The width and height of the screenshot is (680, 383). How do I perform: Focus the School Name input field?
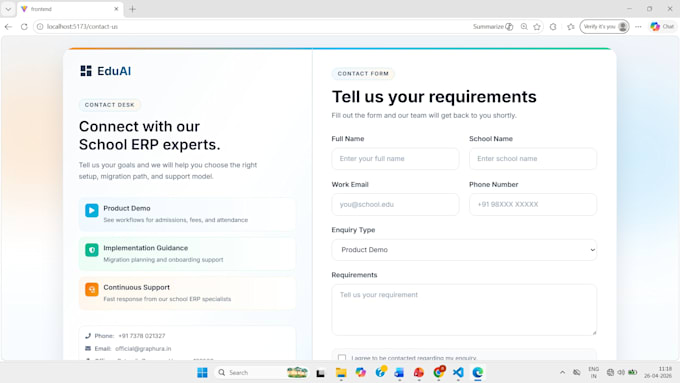click(x=533, y=159)
